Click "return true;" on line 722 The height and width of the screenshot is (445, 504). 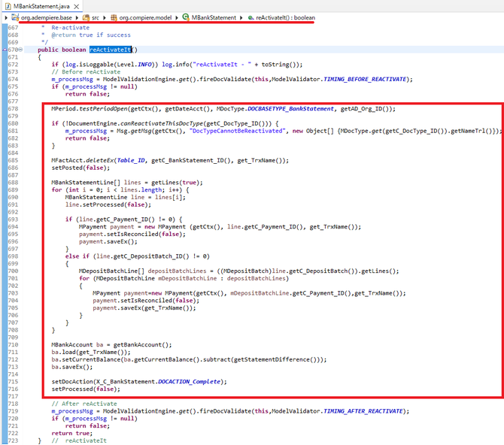tap(72, 434)
